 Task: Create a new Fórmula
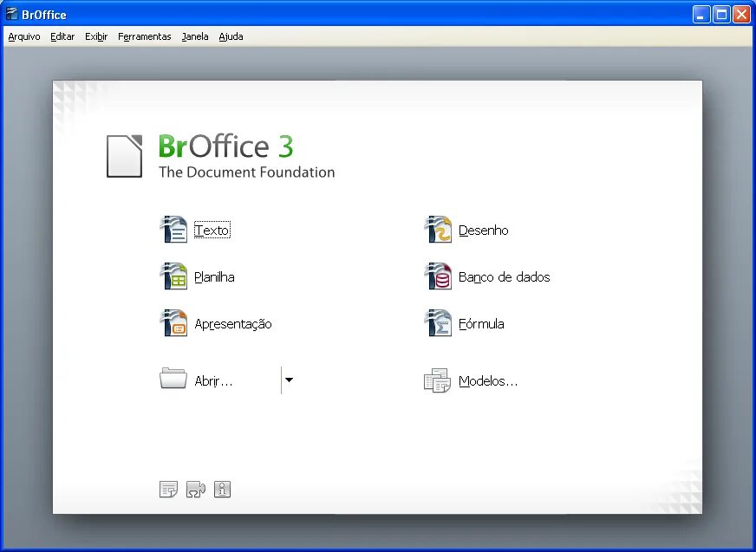click(x=481, y=323)
